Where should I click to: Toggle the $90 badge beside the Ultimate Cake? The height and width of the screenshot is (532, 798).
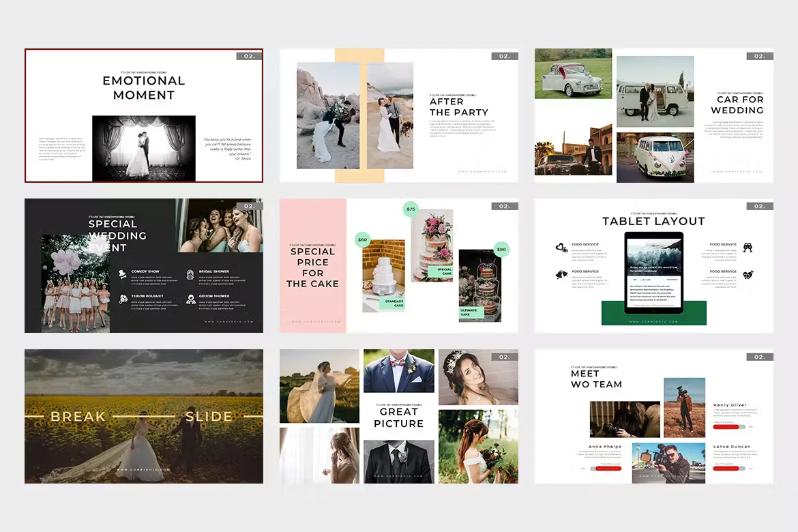pos(501,250)
